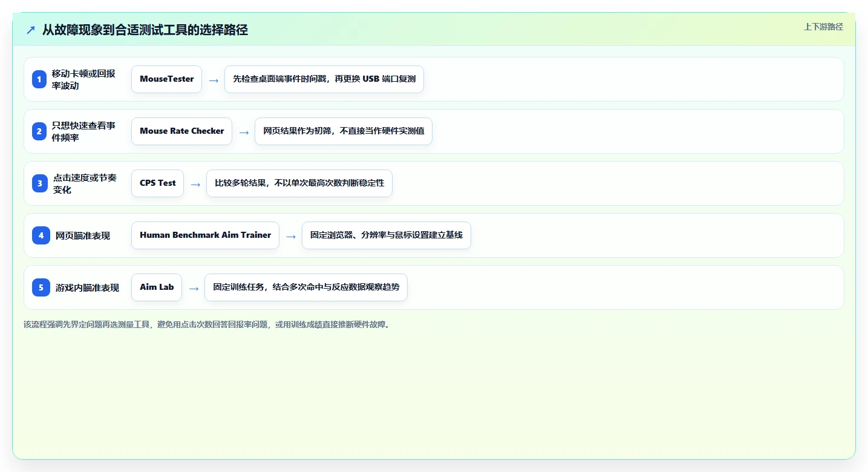Click the footer note 该流程强调先界定问题再选测量工具
The height and width of the screenshot is (472, 868).
[207, 324]
